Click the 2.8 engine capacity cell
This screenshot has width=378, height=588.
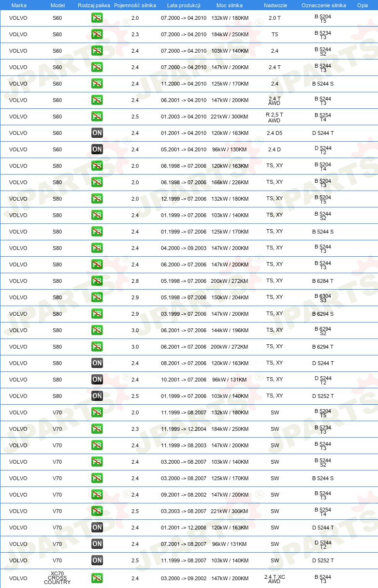click(x=135, y=281)
